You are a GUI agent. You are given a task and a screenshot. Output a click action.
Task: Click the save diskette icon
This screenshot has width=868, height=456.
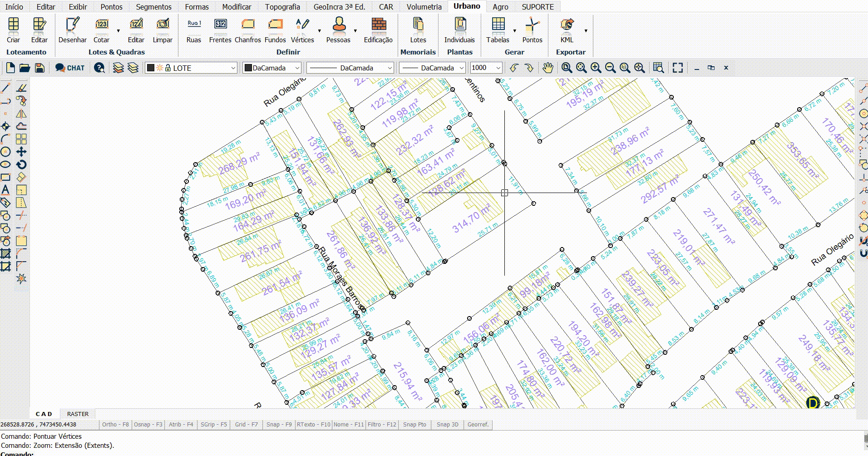click(x=39, y=68)
